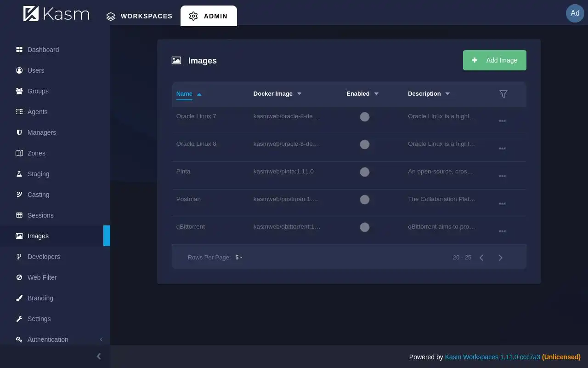
Task: Click the Docker Image column header
Action: click(273, 94)
